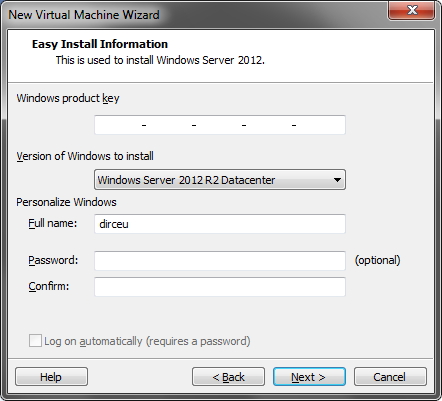Open the Windows version dropdown
Viewport: 442px width, 401px height.
pyautogui.click(x=220, y=180)
